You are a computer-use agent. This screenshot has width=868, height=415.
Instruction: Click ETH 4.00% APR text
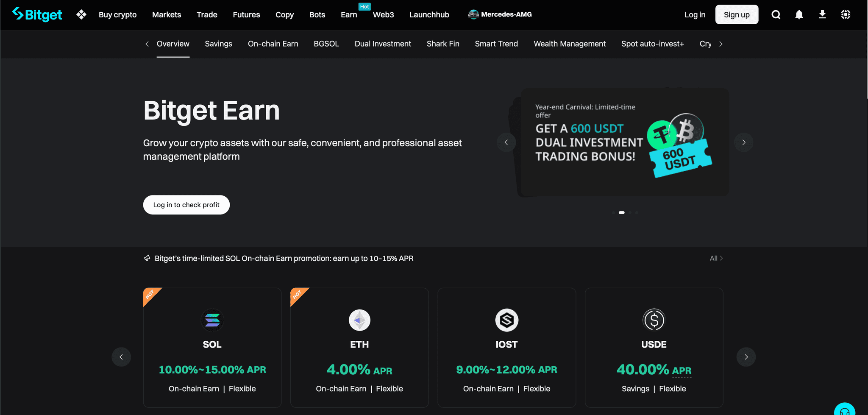(x=359, y=370)
